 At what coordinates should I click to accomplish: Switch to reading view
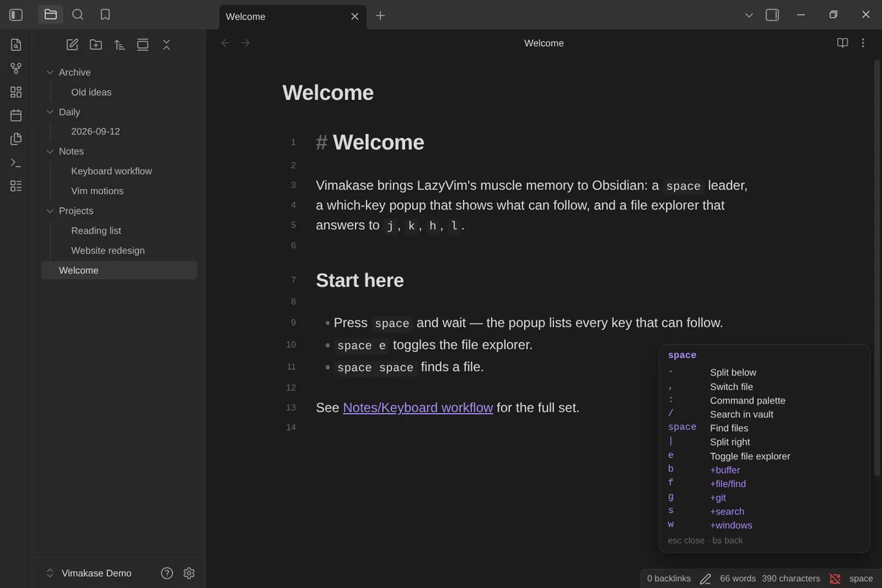[843, 43]
